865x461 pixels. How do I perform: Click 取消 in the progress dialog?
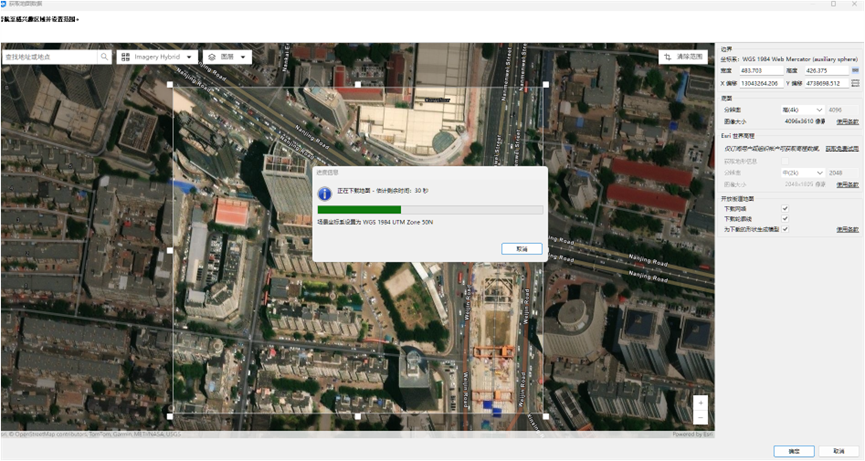click(522, 249)
